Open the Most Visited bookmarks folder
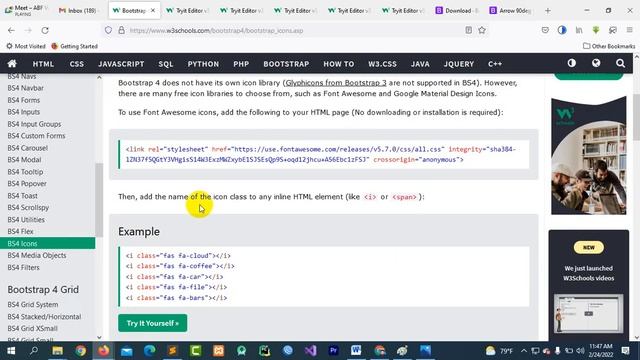 [26, 46]
